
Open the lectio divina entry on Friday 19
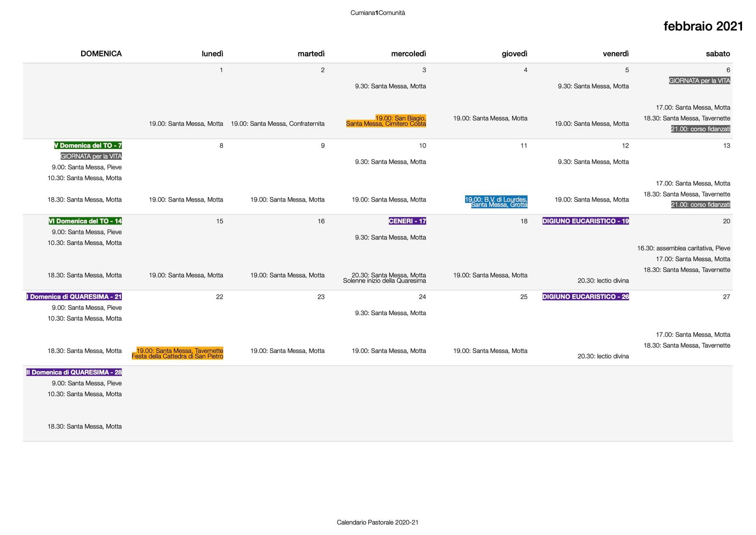point(603,280)
